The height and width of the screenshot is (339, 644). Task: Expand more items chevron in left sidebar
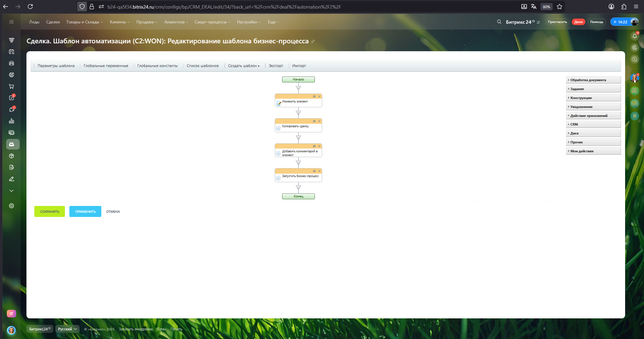(x=11, y=191)
